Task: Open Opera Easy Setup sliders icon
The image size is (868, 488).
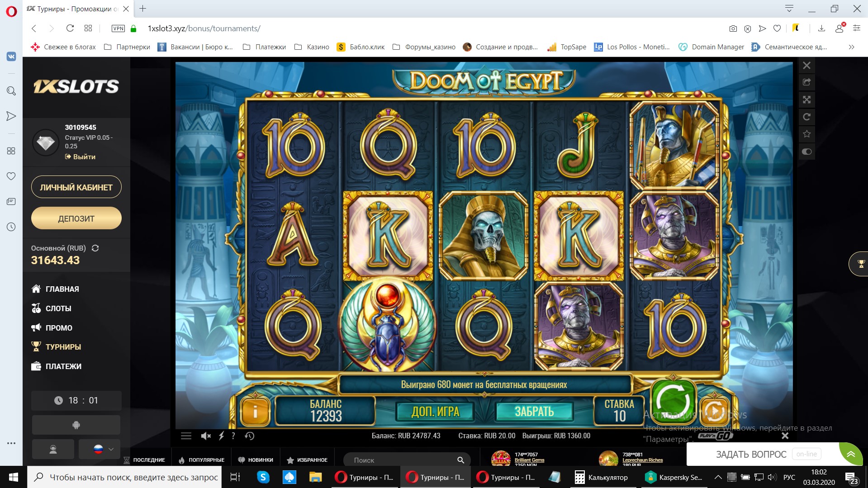Action: tap(857, 28)
